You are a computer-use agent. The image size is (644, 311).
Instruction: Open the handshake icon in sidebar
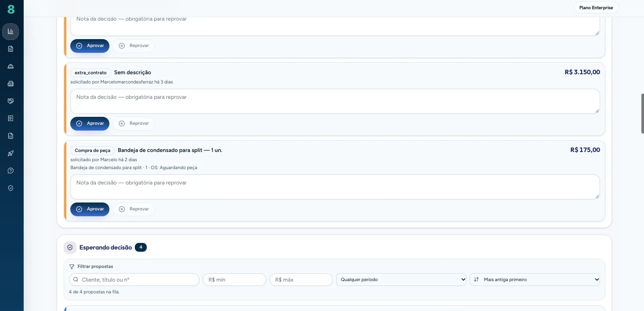[11, 101]
